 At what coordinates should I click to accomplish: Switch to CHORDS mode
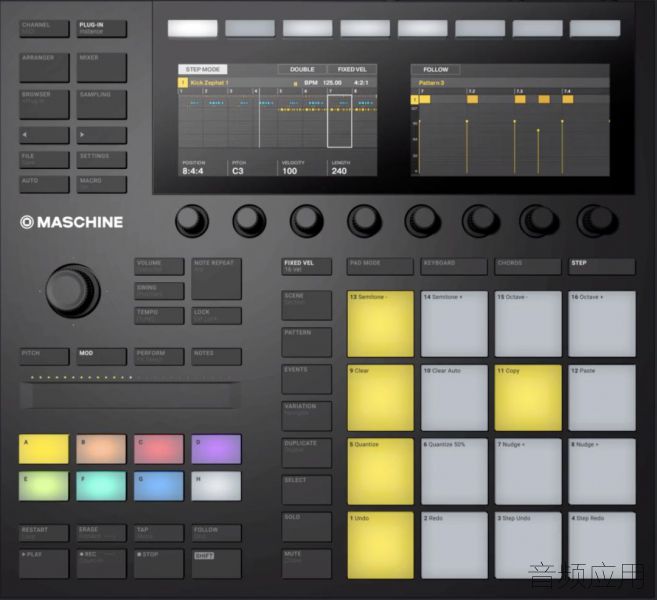(528, 266)
